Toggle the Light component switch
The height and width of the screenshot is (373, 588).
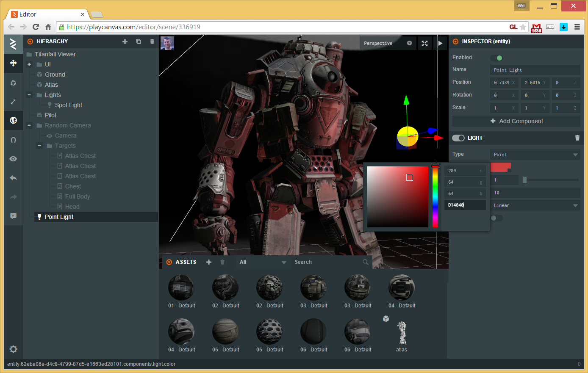(458, 138)
